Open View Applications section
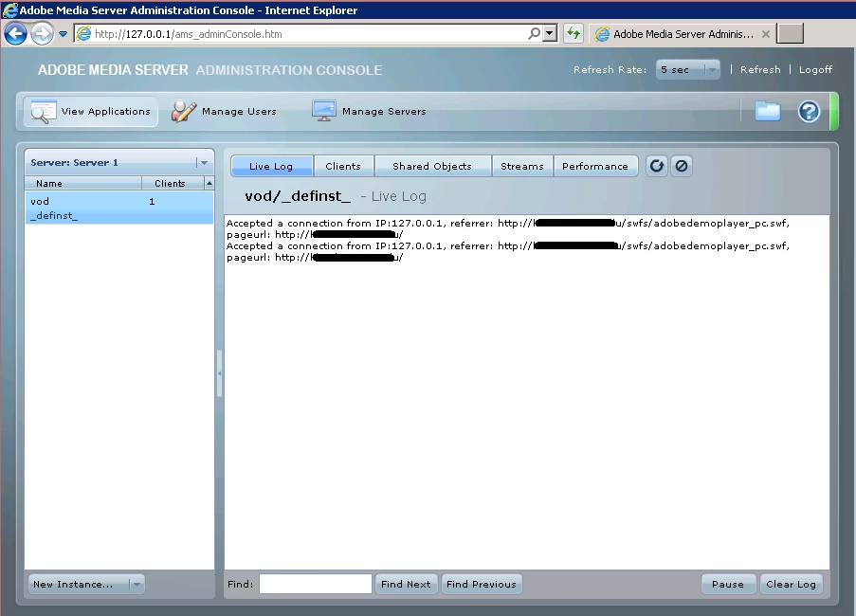The width and height of the screenshot is (856, 616). coord(91,111)
